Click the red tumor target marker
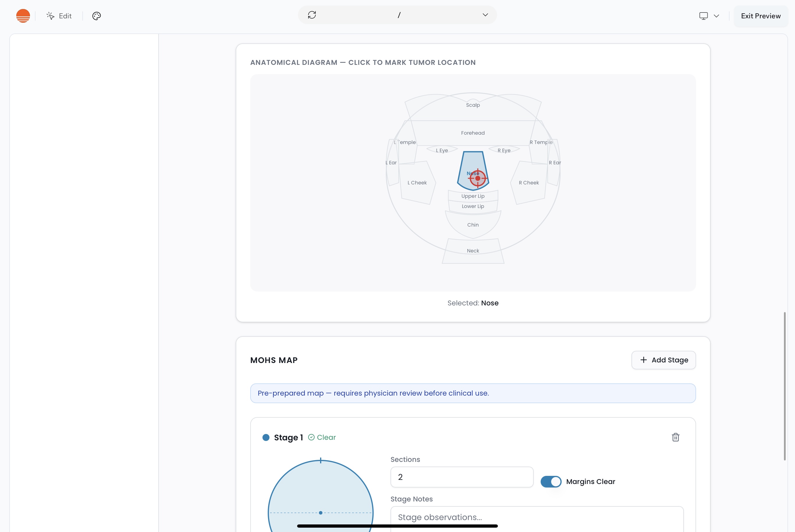Screen dimensions: 795x532 (x=478, y=178)
